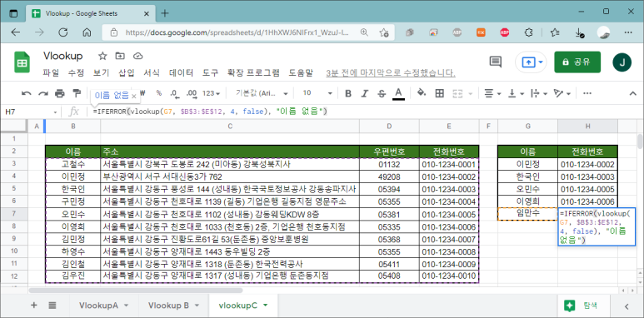Viewport: 644px width, 318px height.
Task: Go to the Google Sheets home icon
Action: point(22,62)
